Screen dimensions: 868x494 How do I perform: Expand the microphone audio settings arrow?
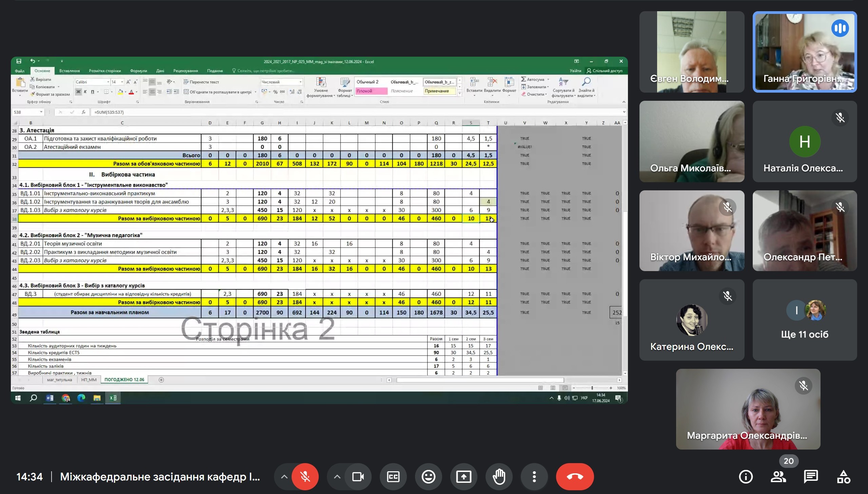coord(284,477)
